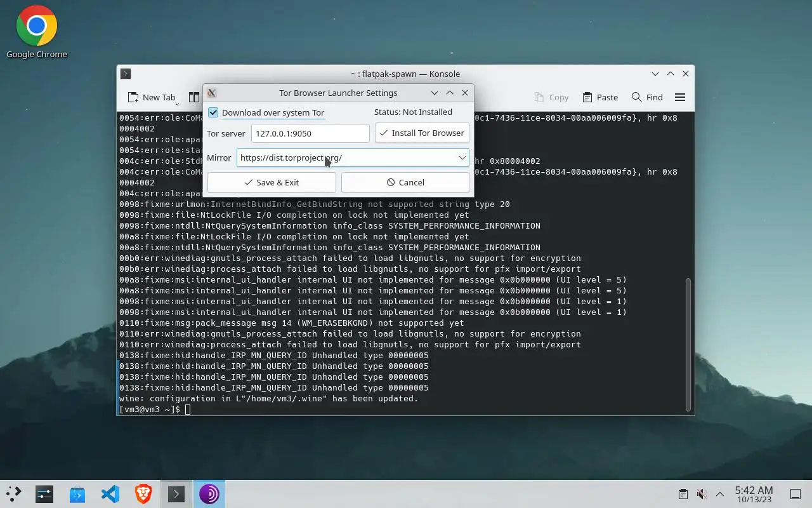The width and height of the screenshot is (812, 508).
Task: Click 'Google Chrome' desktop icon label
Action: (x=37, y=55)
